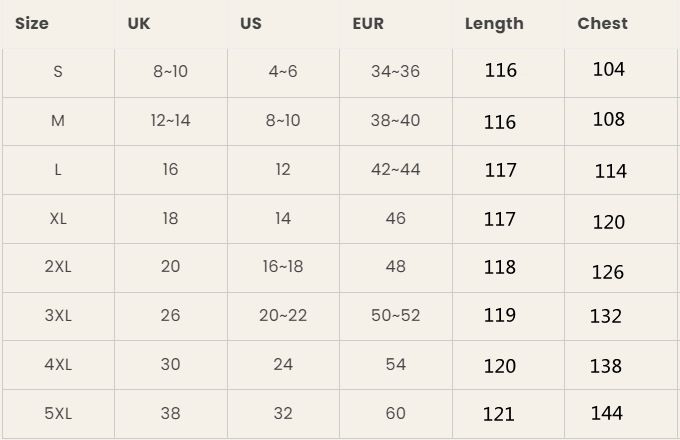This screenshot has height=440, width=680.
Task: Click the EUR column header
Action: 368,23
